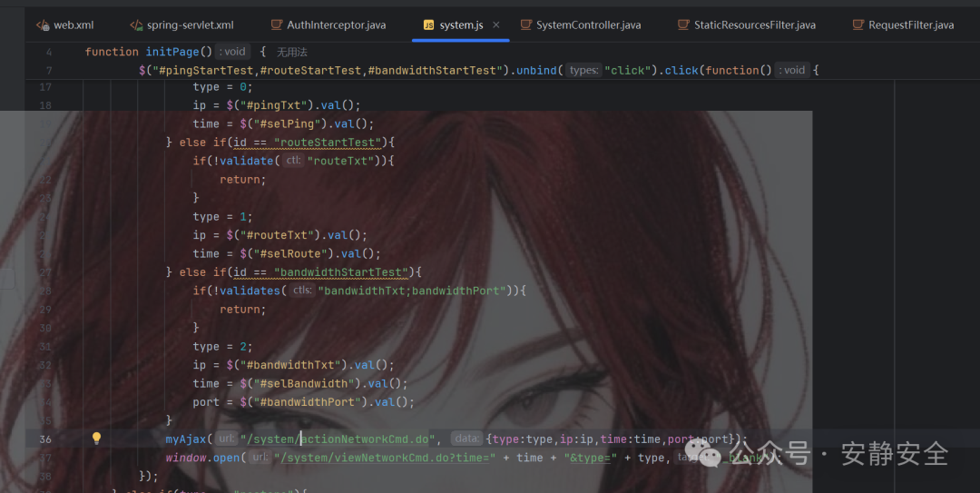The height and width of the screenshot is (493, 980).
Task: Click the web.xml file icon
Action: [43, 25]
